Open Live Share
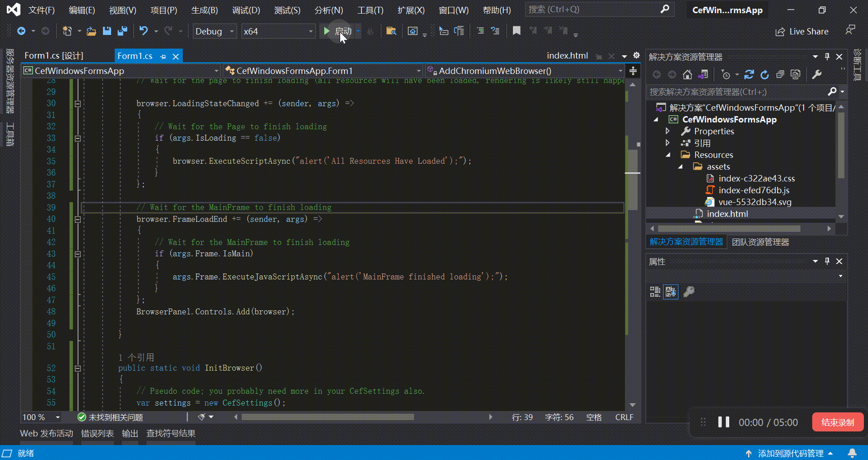The height and width of the screenshot is (460, 868). [802, 31]
